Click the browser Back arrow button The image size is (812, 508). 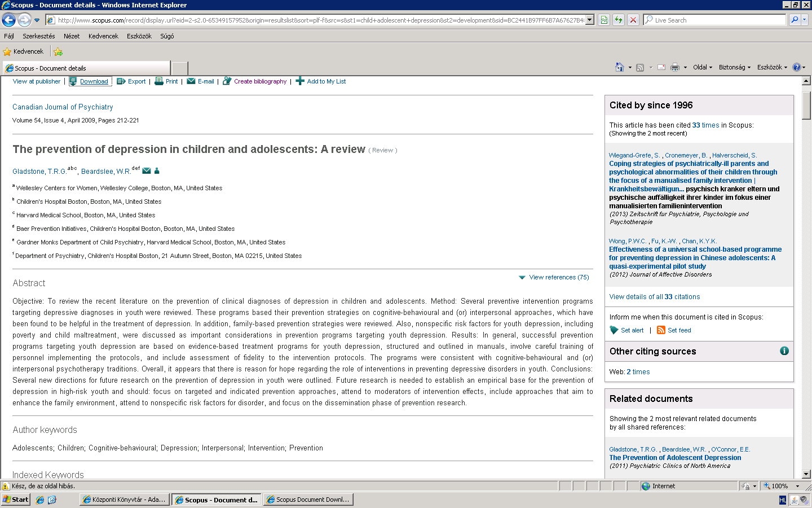pos(8,20)
